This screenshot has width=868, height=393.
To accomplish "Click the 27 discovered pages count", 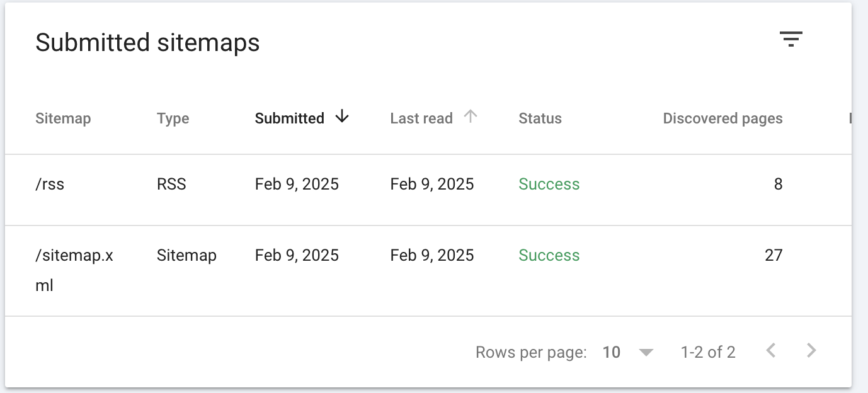I will point(773,255).
